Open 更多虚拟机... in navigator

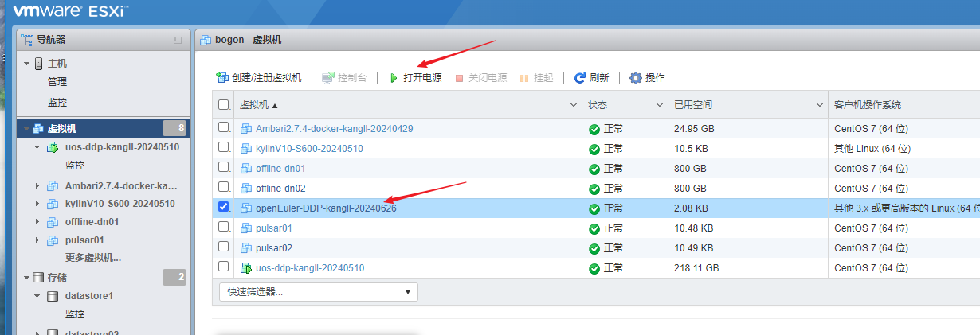(x=93, y=258)
